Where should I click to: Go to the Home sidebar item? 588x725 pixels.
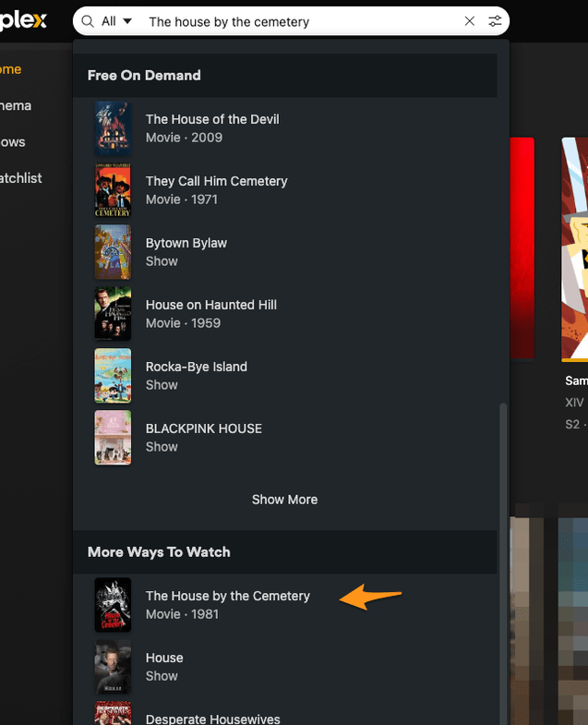coord(11,69)
